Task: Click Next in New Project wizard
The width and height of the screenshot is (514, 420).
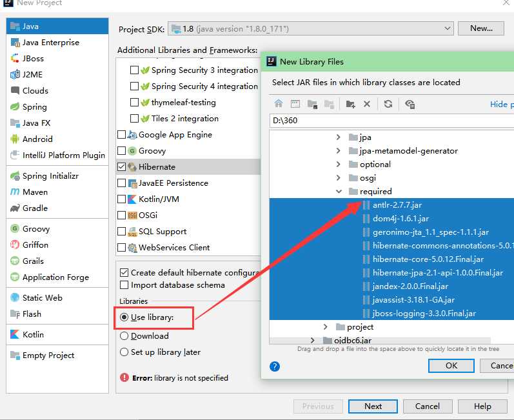Action: click(373, 406)
